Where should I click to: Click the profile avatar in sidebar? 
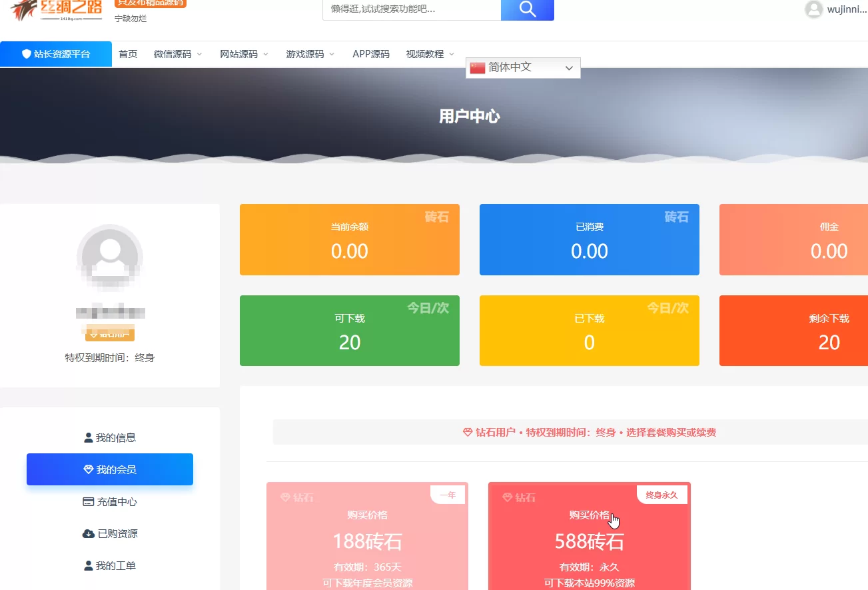pos(109,257)
